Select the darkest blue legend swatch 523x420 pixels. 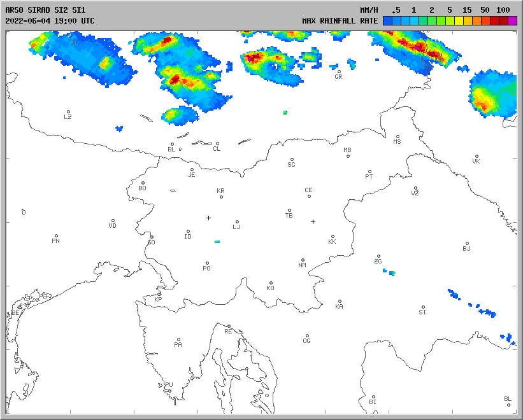pyautogui.click(x=387, y=21)
